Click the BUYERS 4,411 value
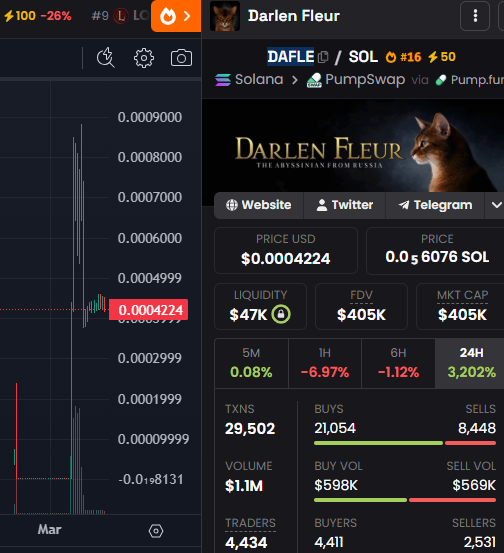The width and height of the screenshot is (504, 553). click(x=328, y=542)
